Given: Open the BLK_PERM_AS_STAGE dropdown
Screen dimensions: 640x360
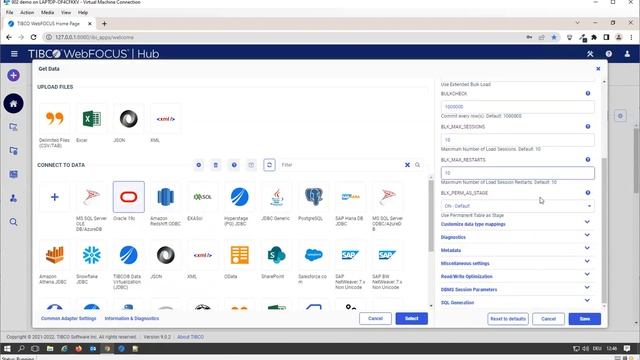Looking at the screenshot, I should pyautogui.click(x=518, y=206).
